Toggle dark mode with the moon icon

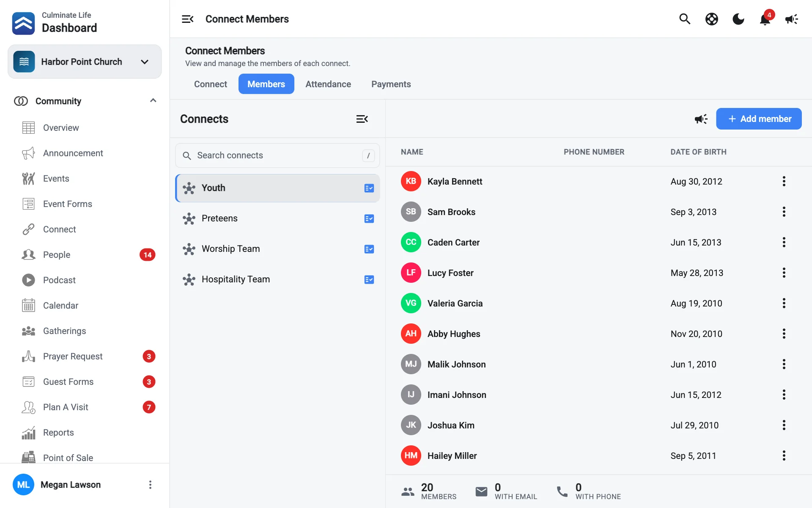click(x=738, y=19)
